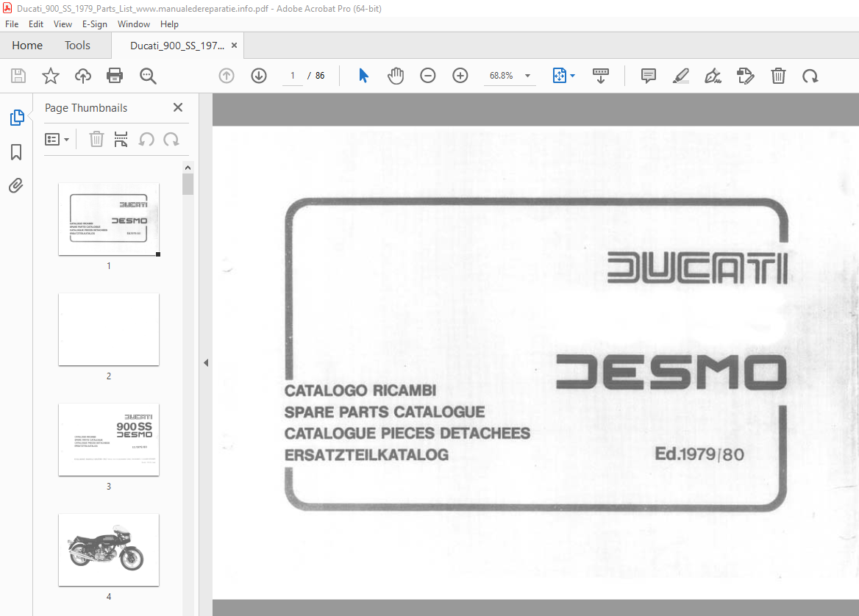The image size is (859, 616).
Task: Select blank page 2 thumbnail
Action: click(x=109, y=329)
